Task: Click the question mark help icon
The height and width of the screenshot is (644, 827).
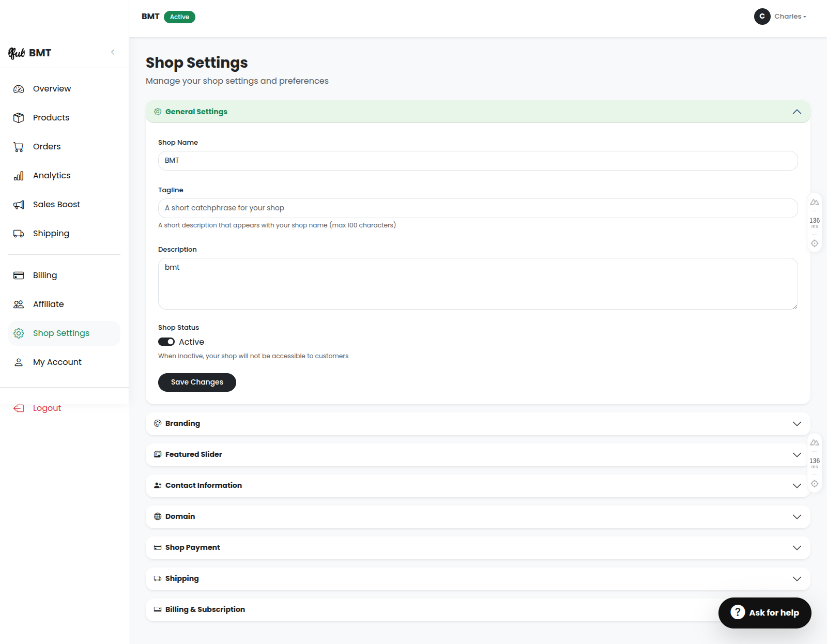Action: pos(738,612)
